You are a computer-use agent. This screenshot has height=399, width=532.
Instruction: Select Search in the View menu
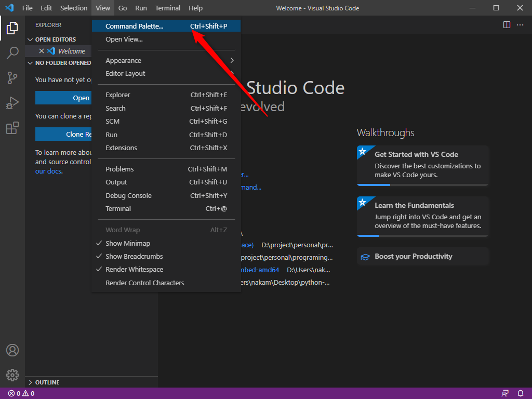pos(166,108)
